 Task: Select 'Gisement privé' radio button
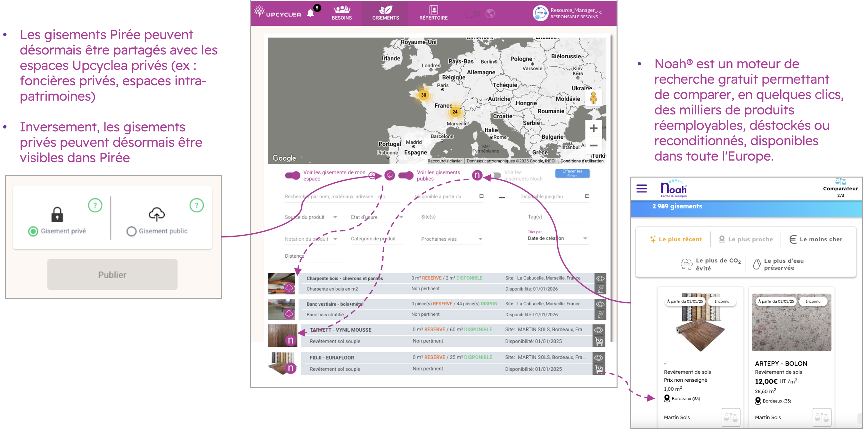[33, 231]
